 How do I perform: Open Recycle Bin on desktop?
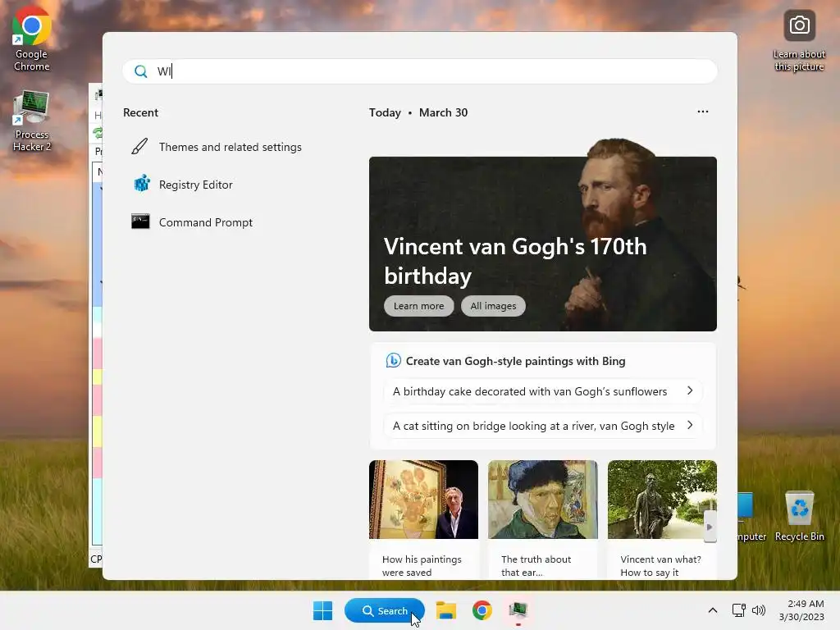(799, 516)
